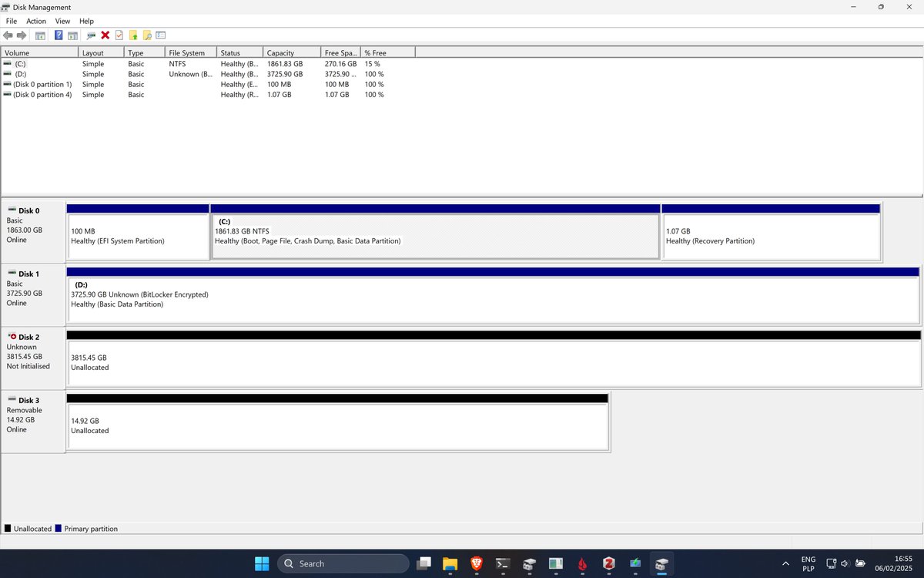Viewport: 924px width, 578px height.
Task: Open Help via blue question-mark icon
Action: point(59,35)
